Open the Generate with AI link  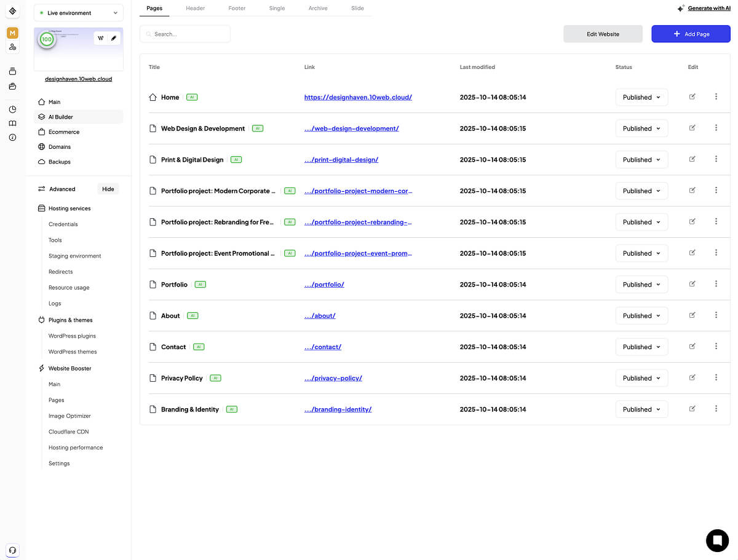click(708, 8)
